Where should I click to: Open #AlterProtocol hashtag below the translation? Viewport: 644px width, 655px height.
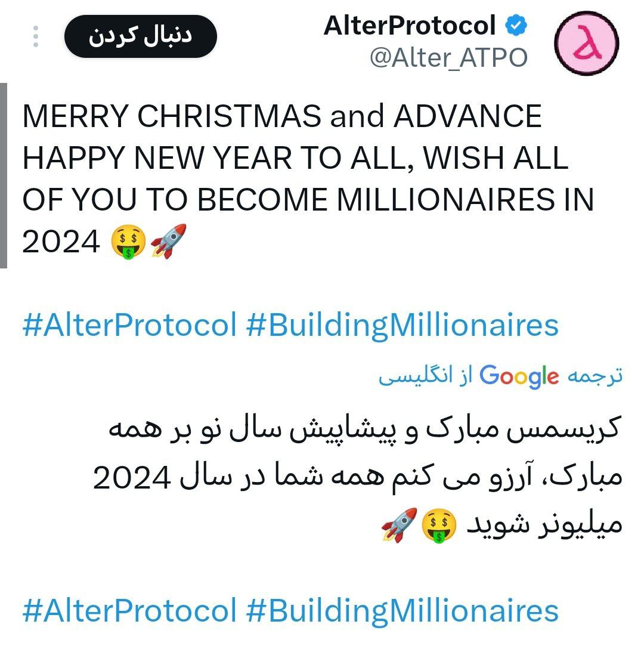pyautogui.click(x=130, y=611)
